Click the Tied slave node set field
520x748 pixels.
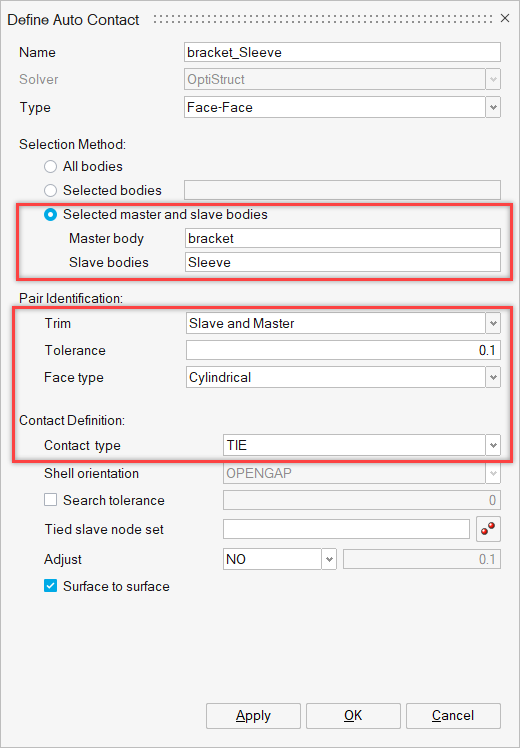(x=346, y=529)
